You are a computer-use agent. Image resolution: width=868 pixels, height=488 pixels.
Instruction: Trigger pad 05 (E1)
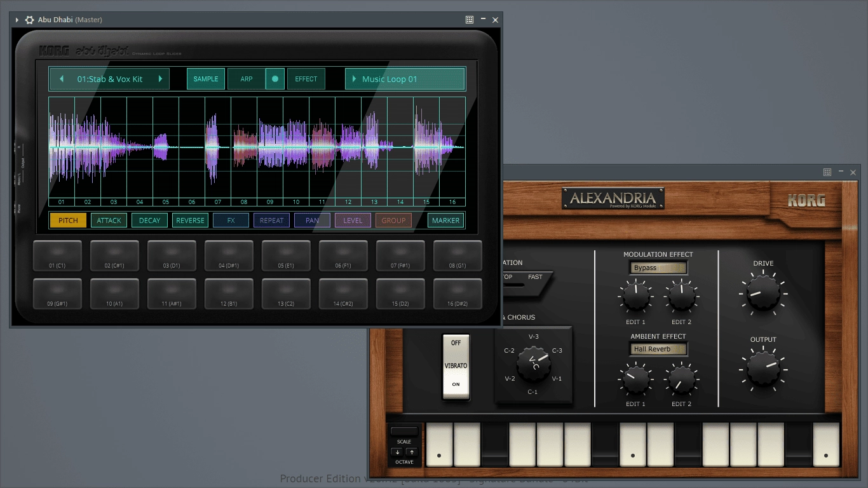[x=286, y=255]
